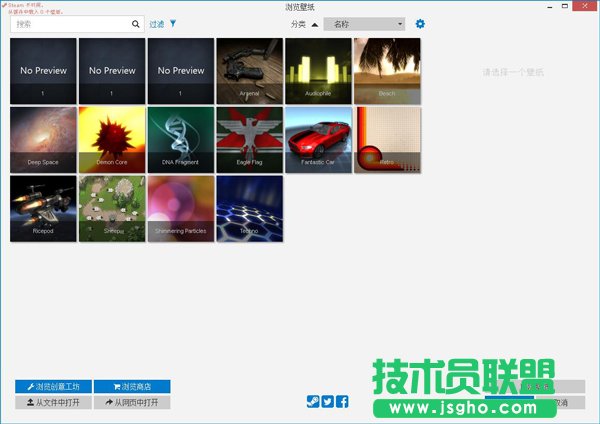The height and width of the screenshot is (424, 600).
Task: Click the 浏览商店 button
Action: tap(132, 386)
